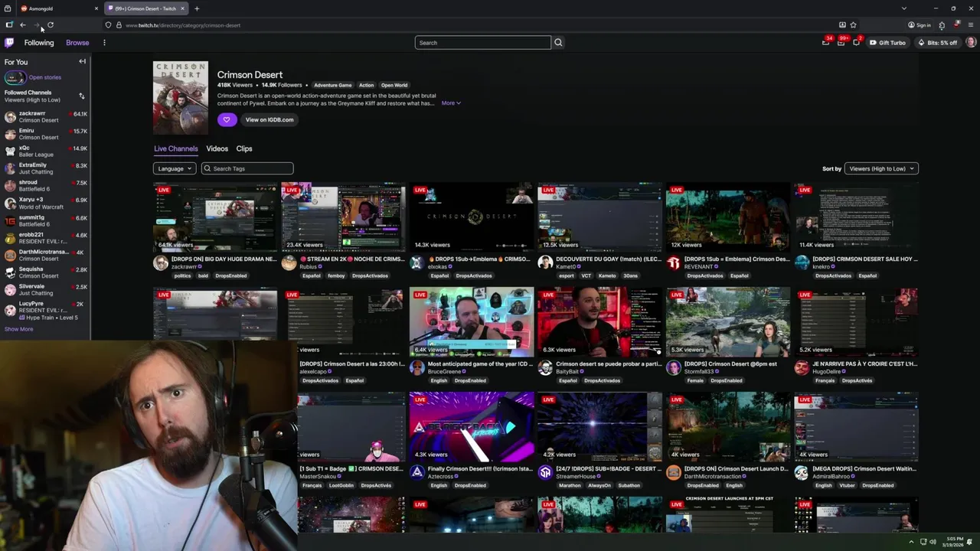Click the browser extensions icon
Viewport: 980px width, 551px height.
(x=942, y=25)
